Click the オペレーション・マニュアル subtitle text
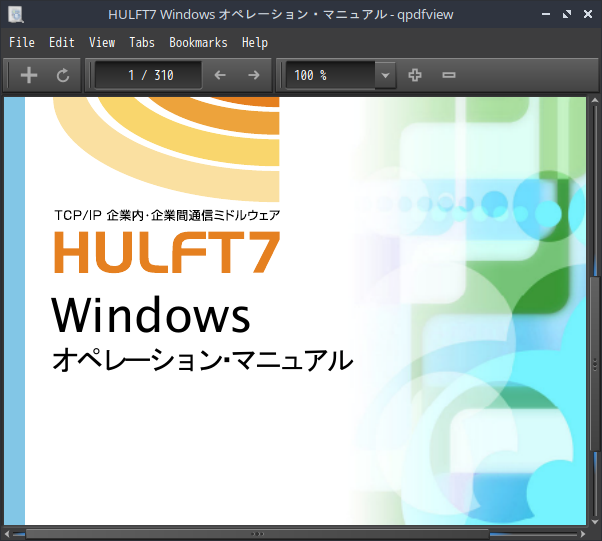 click(x=202, y=360)
